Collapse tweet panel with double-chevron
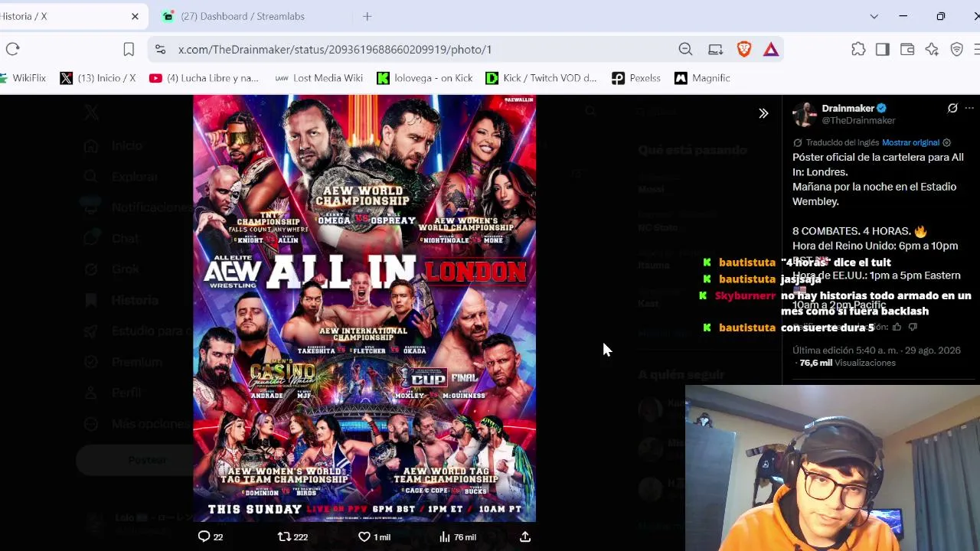980x551 pixels. point(763,113)
